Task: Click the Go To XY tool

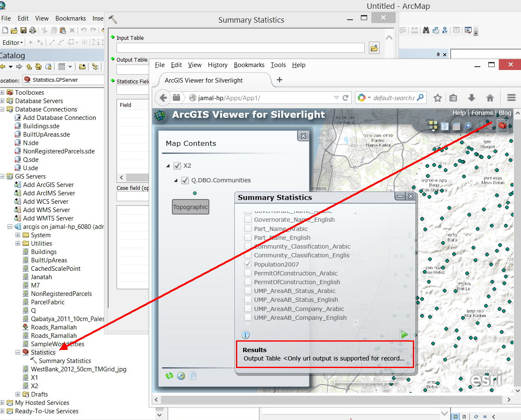Action: pos(445,30)
